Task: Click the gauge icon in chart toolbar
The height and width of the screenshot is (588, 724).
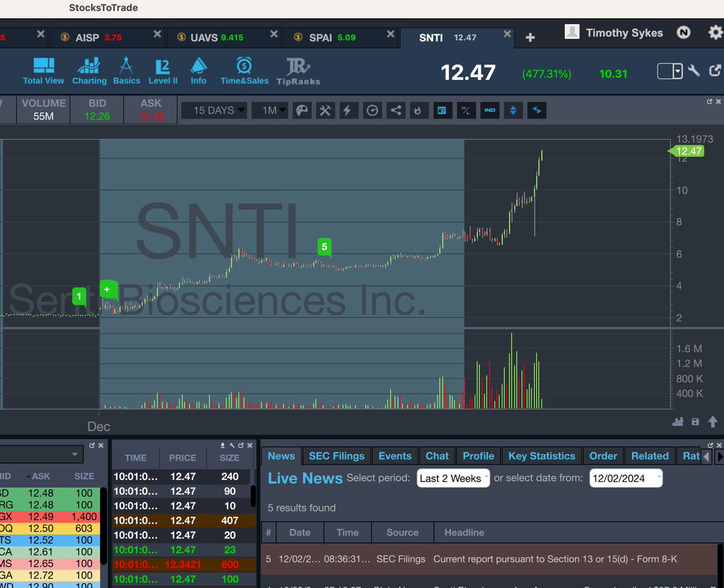Action: click(373, 110)
